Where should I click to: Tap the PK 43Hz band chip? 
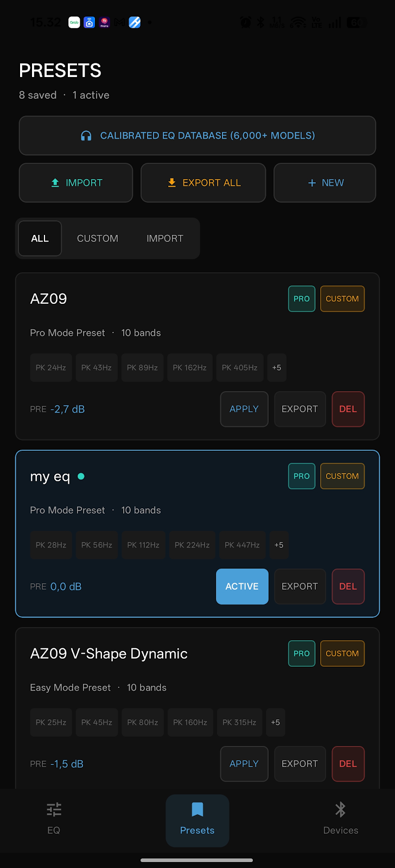click(x=97, y=368)
